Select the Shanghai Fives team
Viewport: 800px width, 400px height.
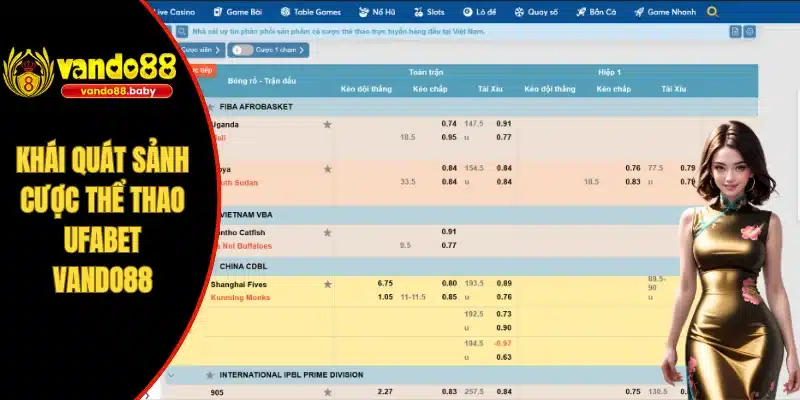tap(239, 284)
